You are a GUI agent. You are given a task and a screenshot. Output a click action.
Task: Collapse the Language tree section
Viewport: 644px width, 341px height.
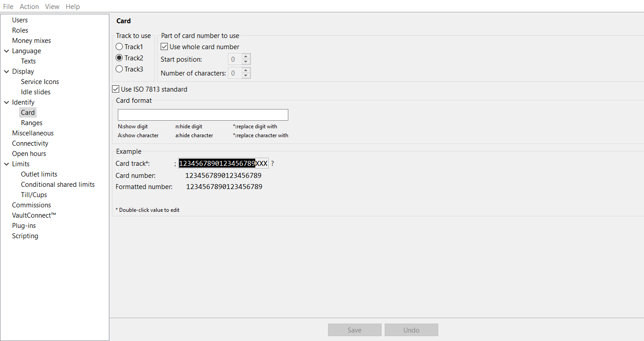coord(6,51)
